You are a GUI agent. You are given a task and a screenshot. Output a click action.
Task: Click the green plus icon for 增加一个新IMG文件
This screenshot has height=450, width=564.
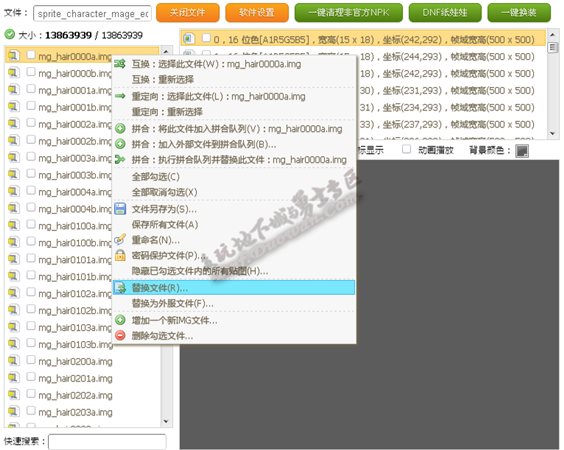coord(120,320)
